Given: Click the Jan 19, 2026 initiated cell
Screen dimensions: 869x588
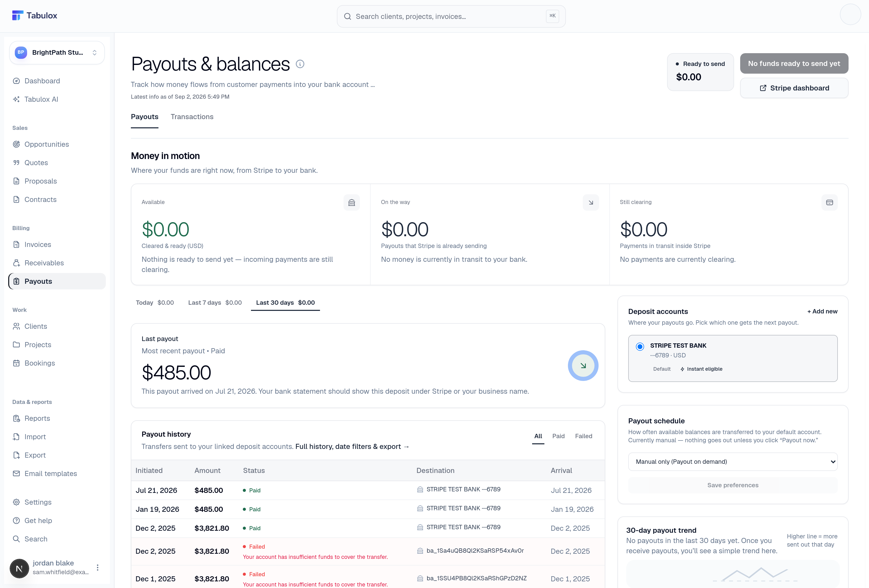Looking at the screenshot, I should pos(157,510).
